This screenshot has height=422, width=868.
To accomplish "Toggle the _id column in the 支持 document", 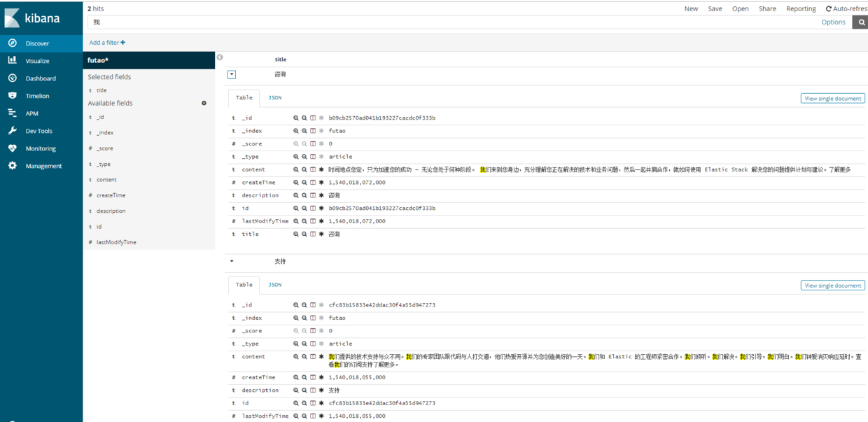I will click(x=313, y=305).
